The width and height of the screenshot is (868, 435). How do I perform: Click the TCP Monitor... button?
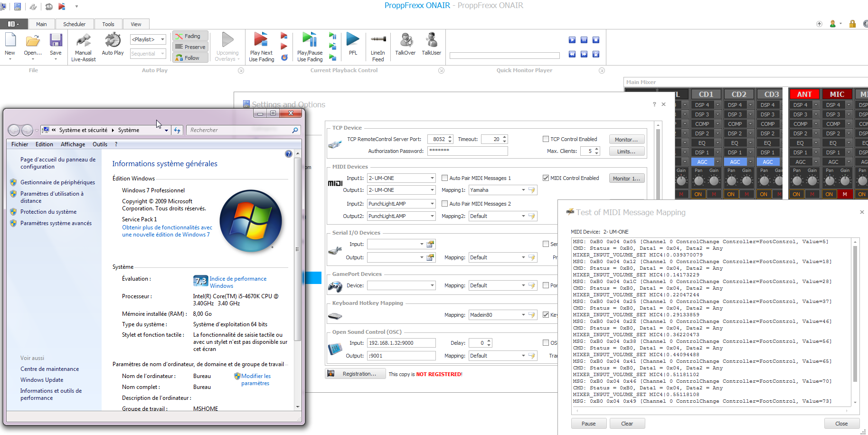[x=626, y=140]
